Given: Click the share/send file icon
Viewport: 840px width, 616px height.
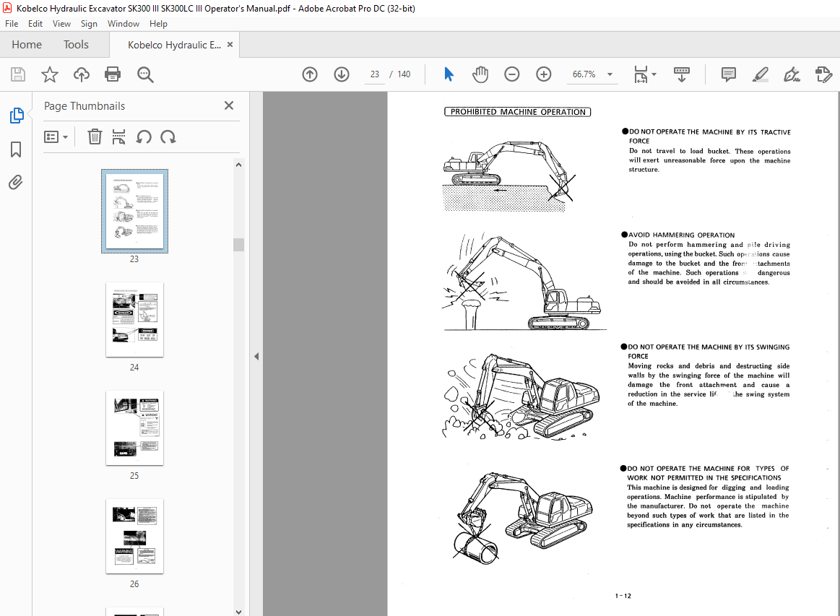Looking at the screenshot, I should coord(823,74).
